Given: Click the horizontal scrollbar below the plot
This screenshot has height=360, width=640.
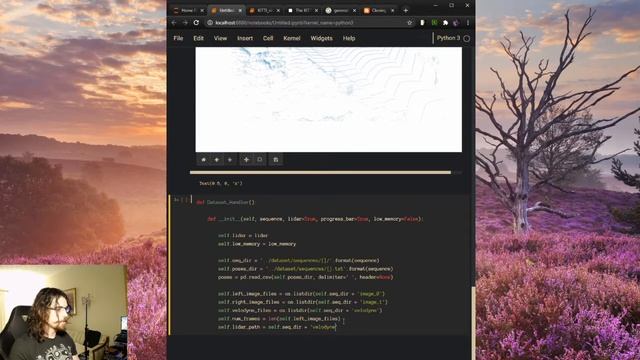Looking at the screenshot, I should [320, 173].
